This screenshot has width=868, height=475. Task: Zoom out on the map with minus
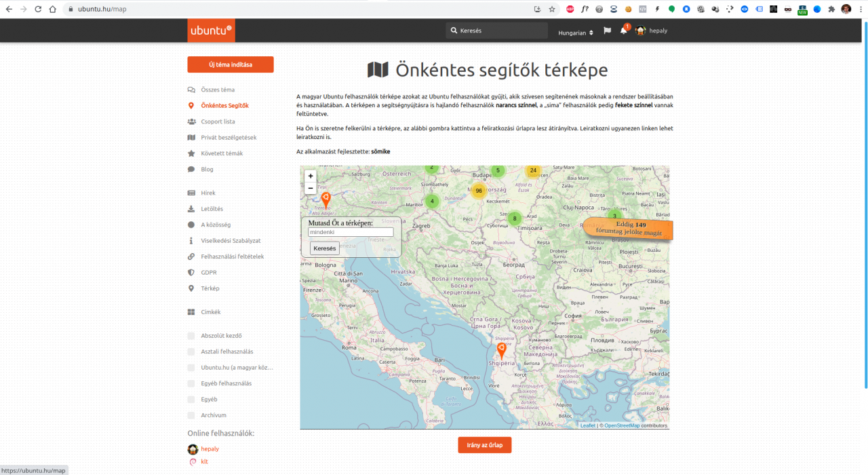[x=311, y=188]
